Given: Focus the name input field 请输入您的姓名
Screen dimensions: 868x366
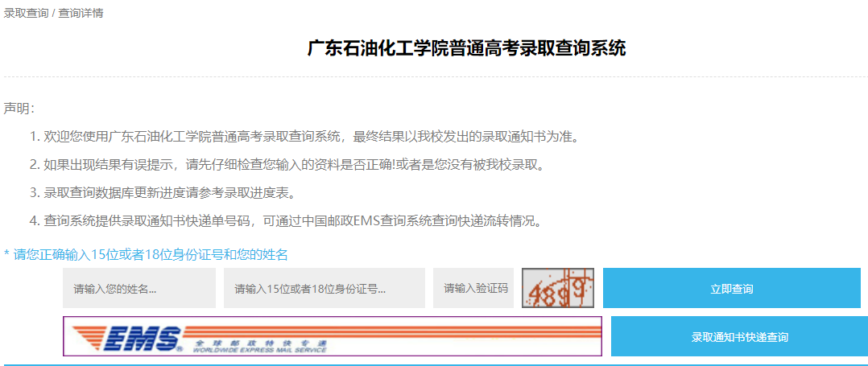Looking at the screenshot, I should coord(139,288).
